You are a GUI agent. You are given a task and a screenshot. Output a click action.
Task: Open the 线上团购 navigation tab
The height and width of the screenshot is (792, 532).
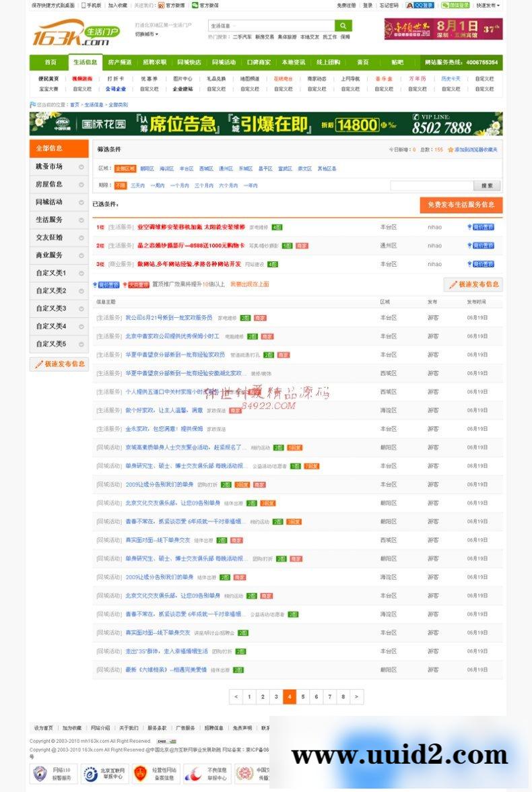(329, 62)
